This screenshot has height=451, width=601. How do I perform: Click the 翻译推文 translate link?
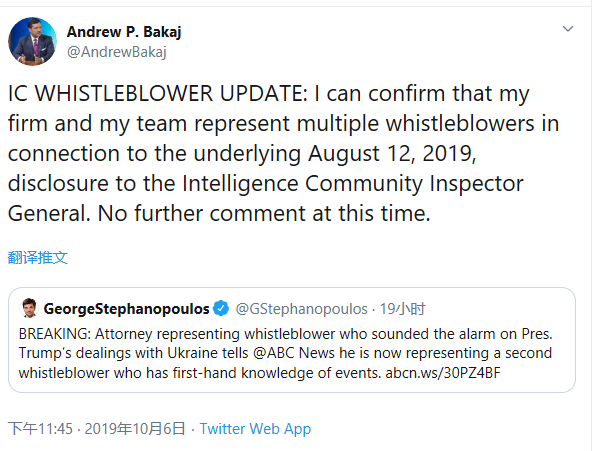38,257
